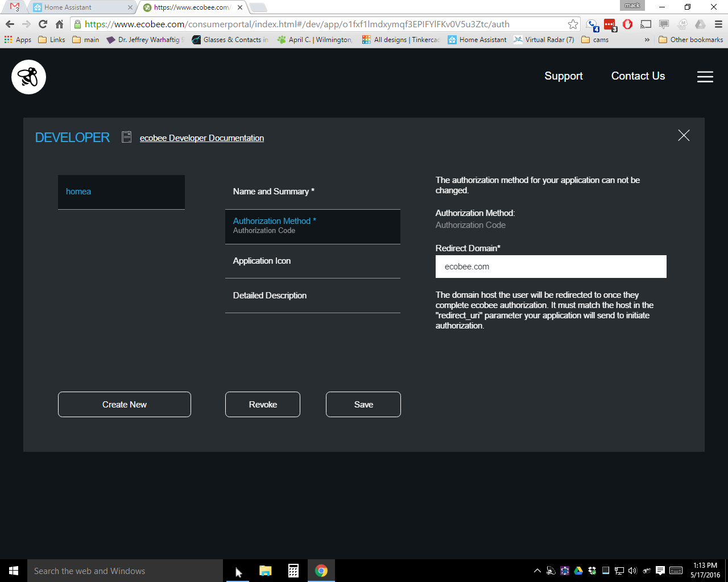This screenshot has width=728, height=582.
Task: Close the ecobee tab
Action: [x=240, y=7]
